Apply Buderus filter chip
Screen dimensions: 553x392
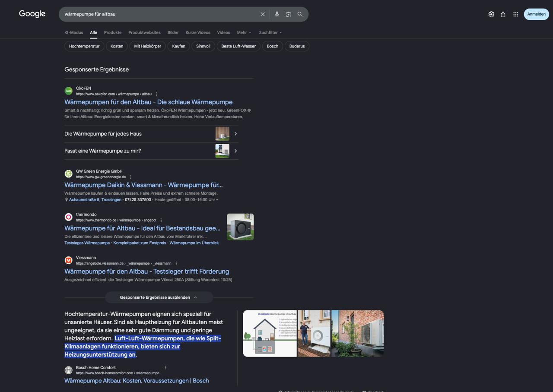(297, 46)
